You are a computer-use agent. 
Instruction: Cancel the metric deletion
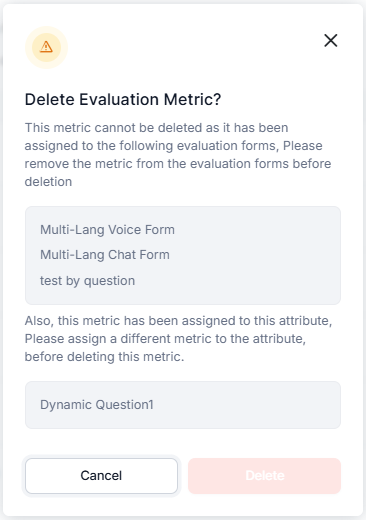[x=101, y=476]
